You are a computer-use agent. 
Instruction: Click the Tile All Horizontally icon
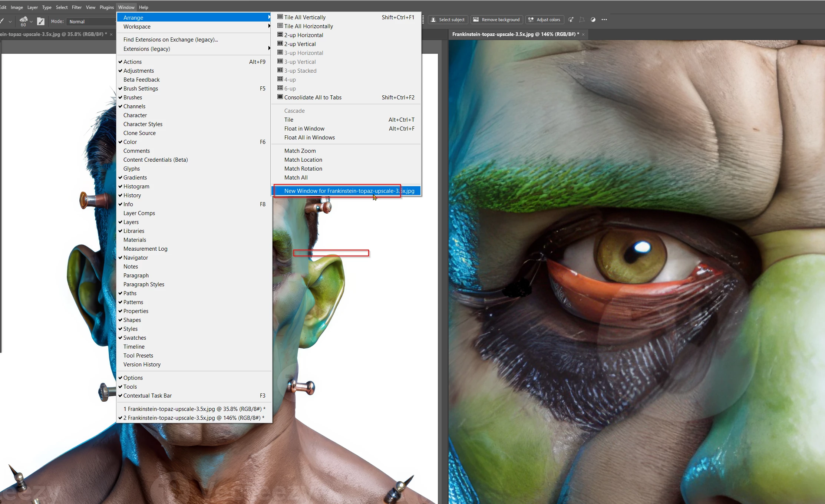(x=280, y=26)
